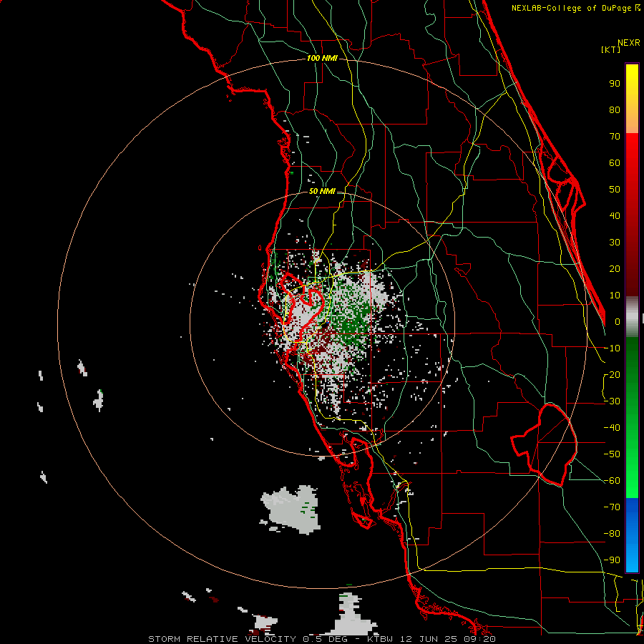Click the -70 knot label on the scale
Viewport: 644px width, 644px height.
tap(612, 507)
